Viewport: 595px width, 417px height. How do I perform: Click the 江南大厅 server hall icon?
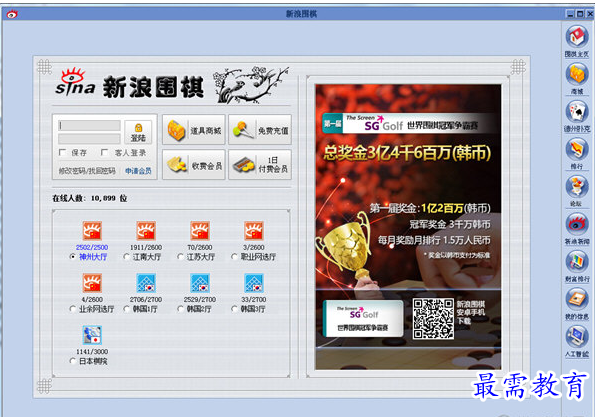point(146,231)
